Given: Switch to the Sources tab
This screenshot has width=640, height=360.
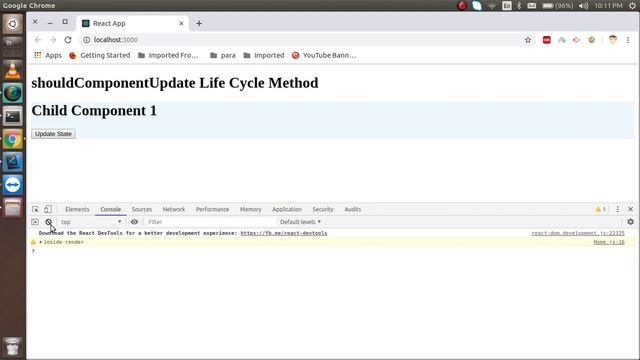Looking at the screenshot, I should [x=142, y=209].
